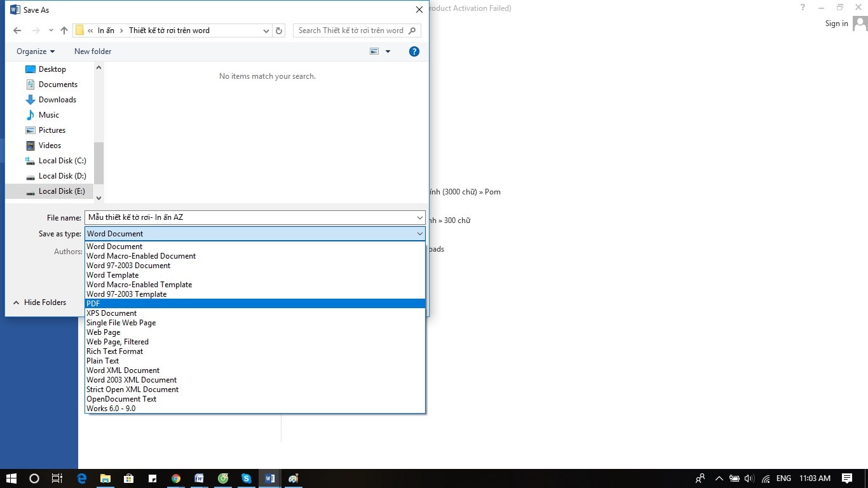This screenshot has height=488, width=868.
Task: Open File Explorer from the taskbar
Action: tap(105, 478)
